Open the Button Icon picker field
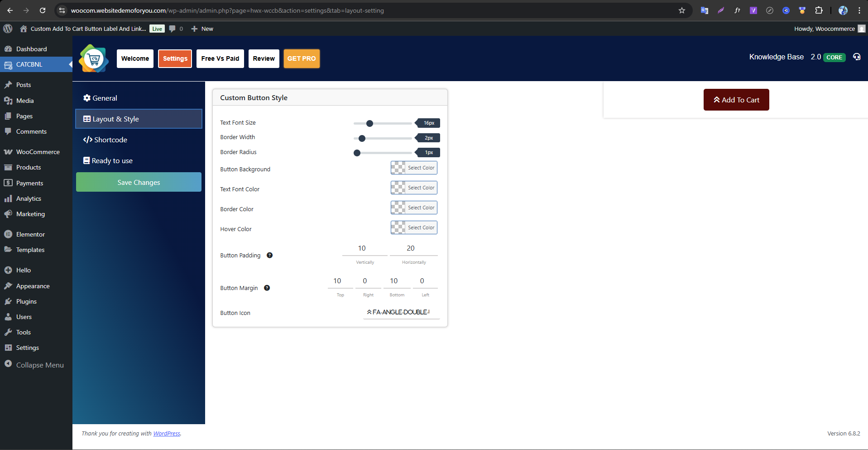This screenshot has width=868, height=450. [401, 312]
